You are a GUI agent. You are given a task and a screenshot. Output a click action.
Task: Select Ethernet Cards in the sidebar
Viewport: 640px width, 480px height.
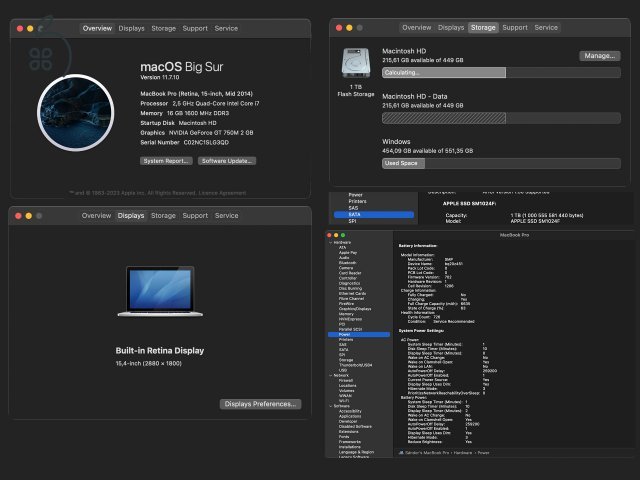point(352,293)
